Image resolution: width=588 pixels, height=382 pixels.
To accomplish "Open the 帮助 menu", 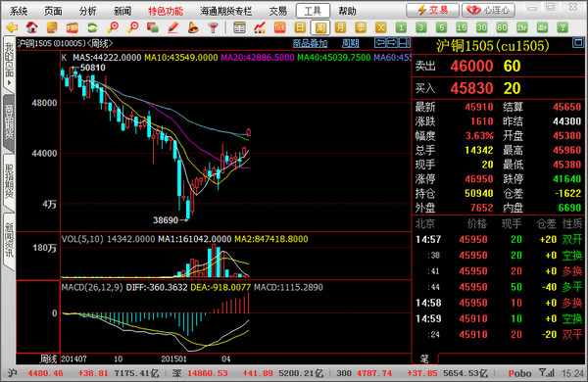I will [347, 11].
